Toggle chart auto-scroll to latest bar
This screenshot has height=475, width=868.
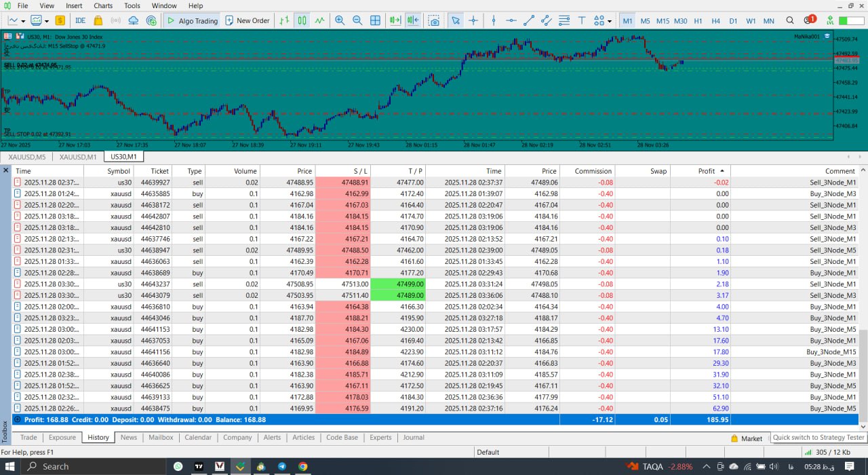(395, 20)
